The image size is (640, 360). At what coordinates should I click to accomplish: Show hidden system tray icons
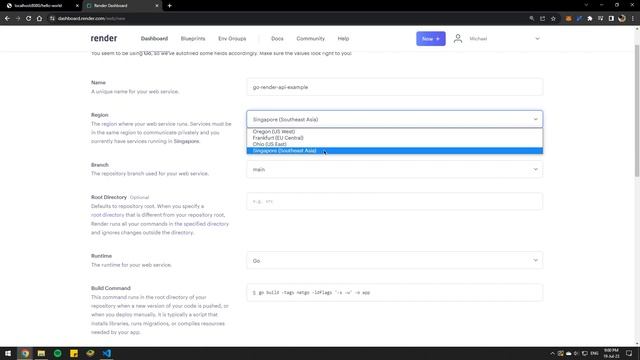552,353
